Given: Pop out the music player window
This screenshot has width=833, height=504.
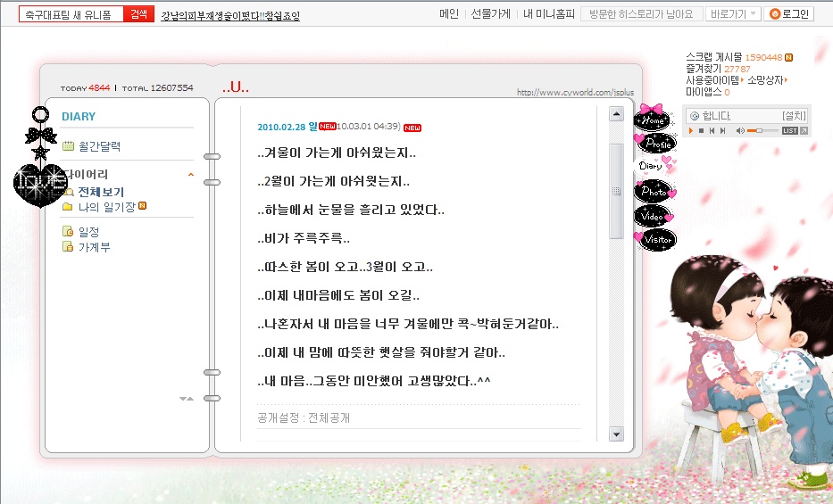Looking at the screenshot, I should tap(804, 130).
